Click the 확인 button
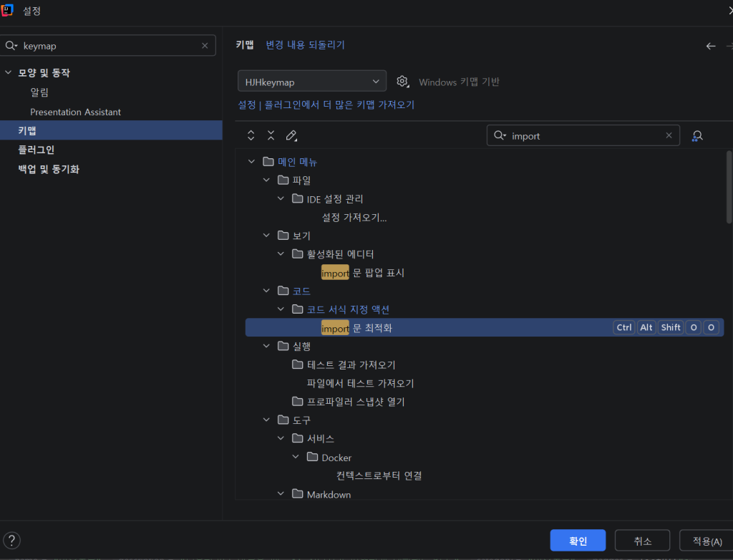Viewport: 733px width, 560px height. (x=578, y=541)
